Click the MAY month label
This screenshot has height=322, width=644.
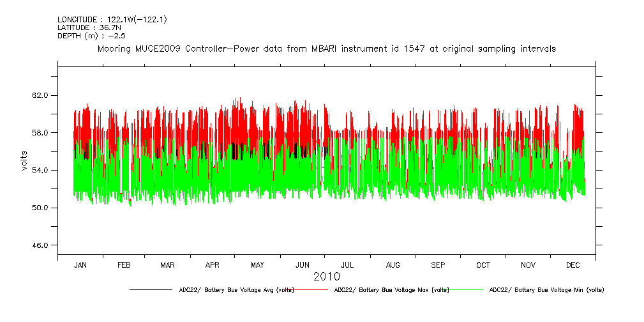258,264
